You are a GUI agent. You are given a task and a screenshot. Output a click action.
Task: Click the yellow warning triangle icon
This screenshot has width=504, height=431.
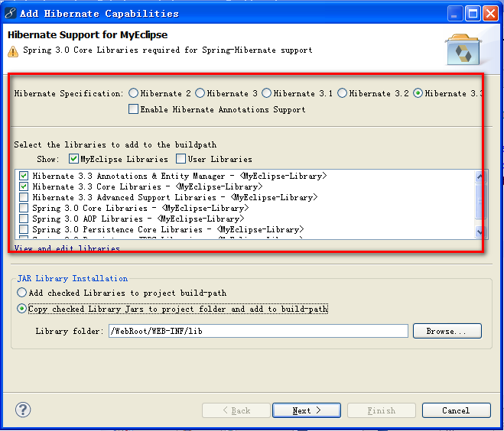click(x=13, y=51)
